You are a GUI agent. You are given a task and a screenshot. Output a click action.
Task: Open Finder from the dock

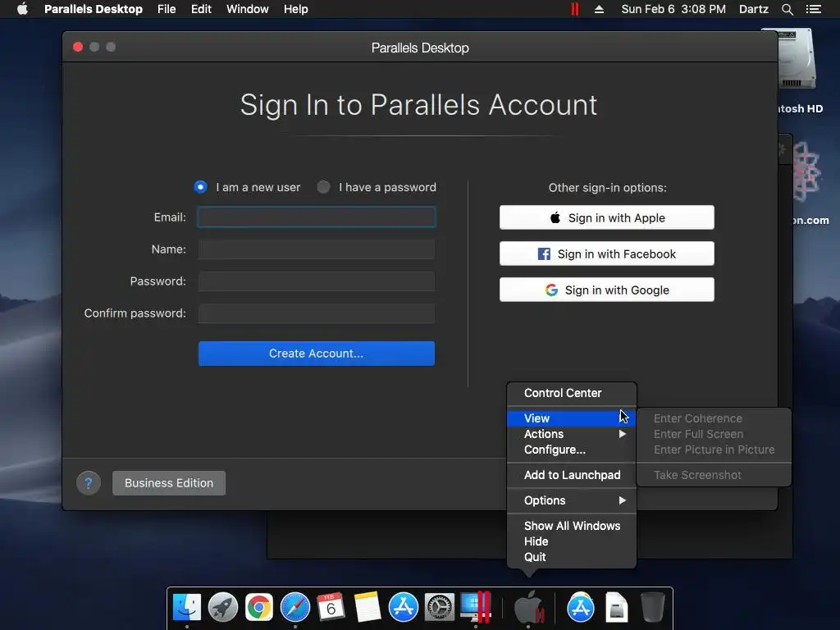tap(187, 607)
